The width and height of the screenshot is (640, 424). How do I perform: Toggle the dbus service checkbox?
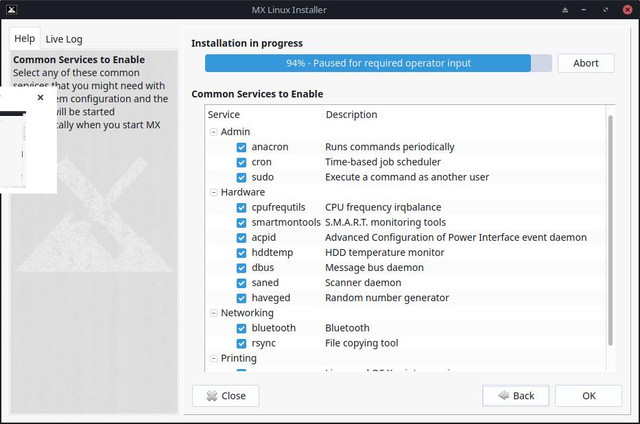point(241,268)
